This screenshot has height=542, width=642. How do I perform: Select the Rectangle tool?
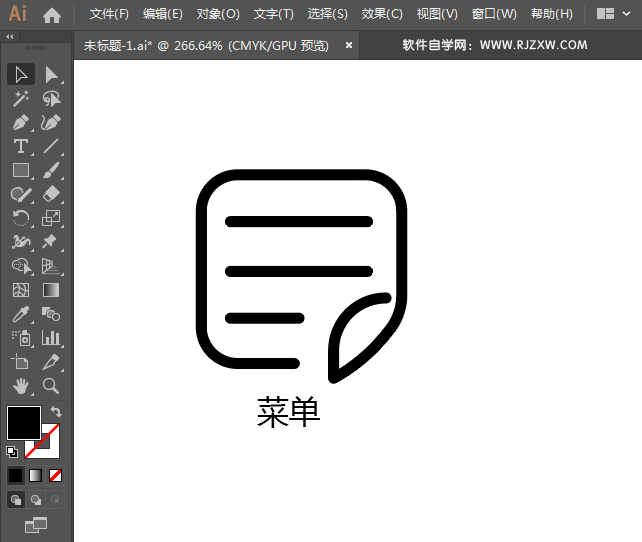[20, 170]
